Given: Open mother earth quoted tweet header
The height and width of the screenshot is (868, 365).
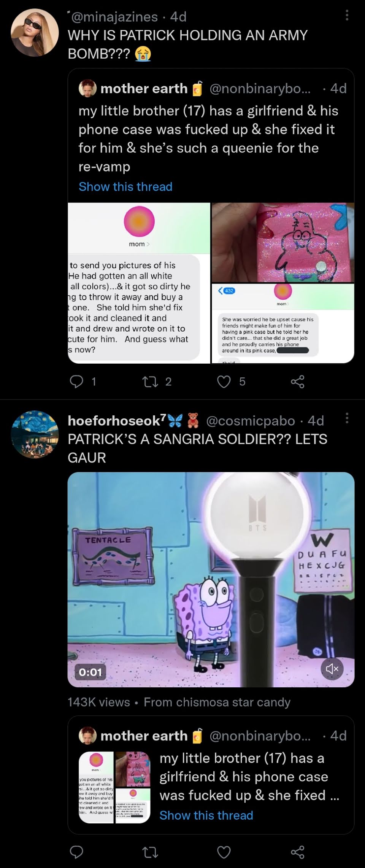Looking at the screenshot, I should click(x=212, y=89).
